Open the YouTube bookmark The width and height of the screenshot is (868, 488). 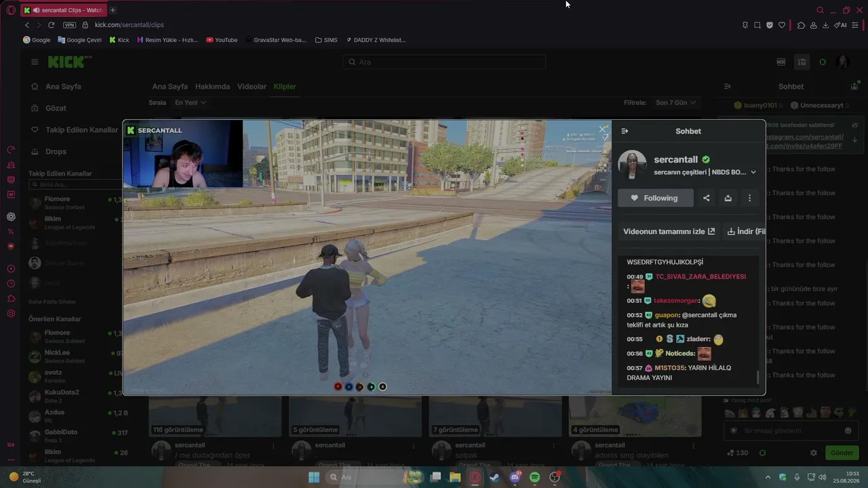click(222, 40)
